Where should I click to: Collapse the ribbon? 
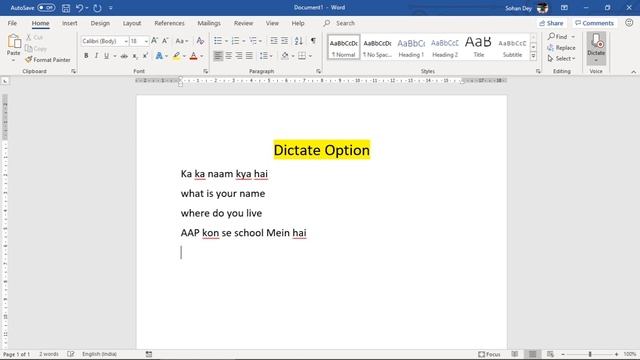(633, 72)
